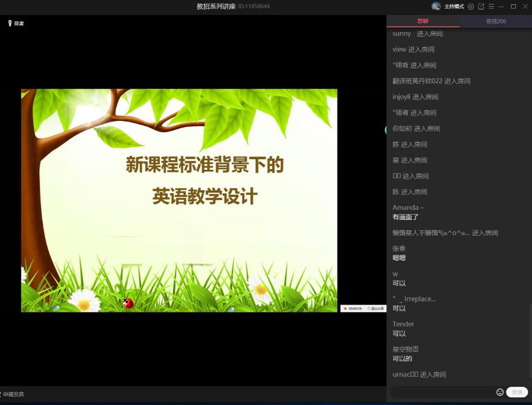Click the 排麦 microphone queue icon

10,23
